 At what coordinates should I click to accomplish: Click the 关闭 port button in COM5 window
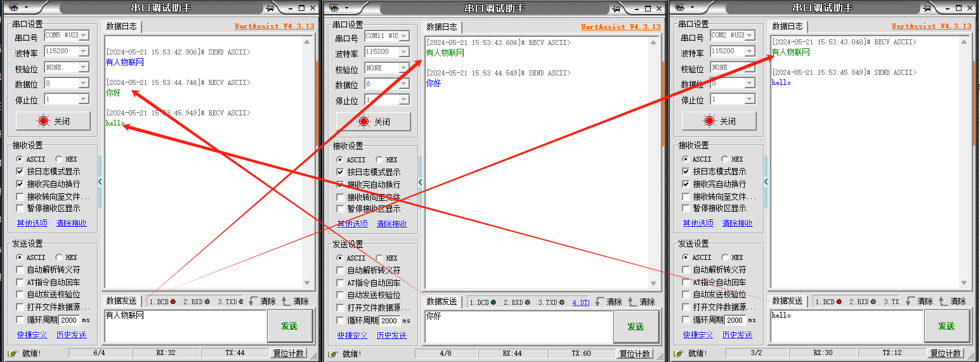(x=53, y=121)
